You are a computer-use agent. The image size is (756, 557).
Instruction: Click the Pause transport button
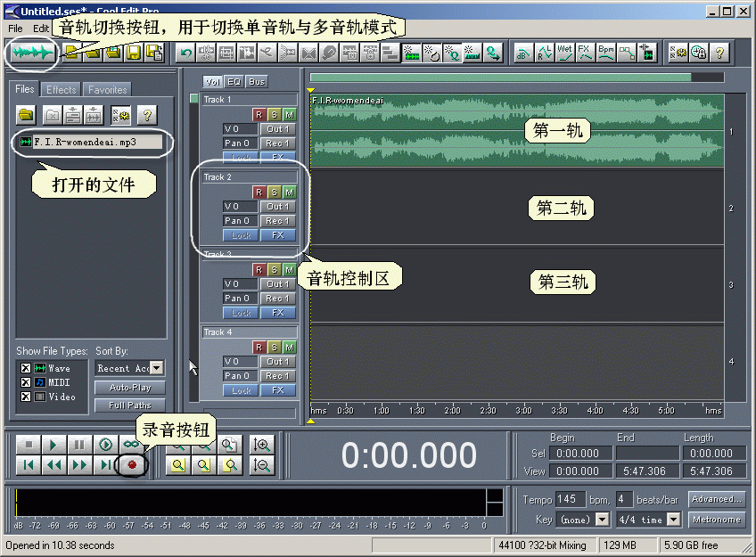79,444
